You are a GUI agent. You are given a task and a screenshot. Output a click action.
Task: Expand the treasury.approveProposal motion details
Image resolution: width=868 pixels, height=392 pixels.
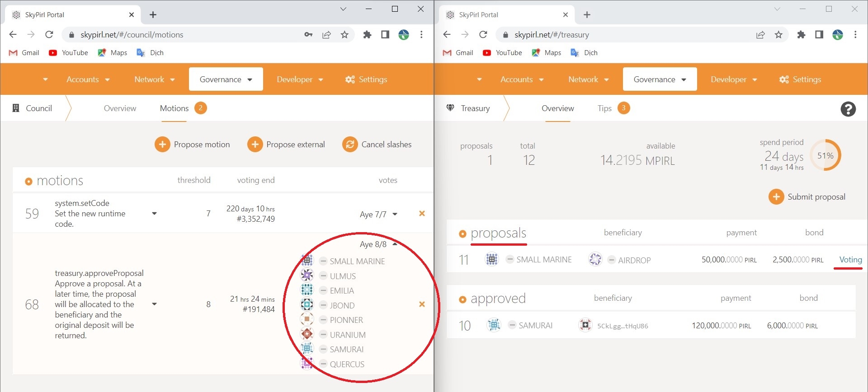tap(154, 304)
